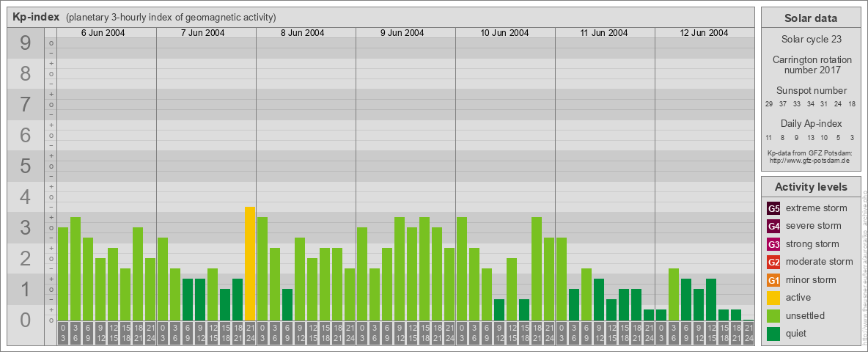Click sunspot number value 37
Viewport: 868px width, 352px height.
click(x=783, y=104)
